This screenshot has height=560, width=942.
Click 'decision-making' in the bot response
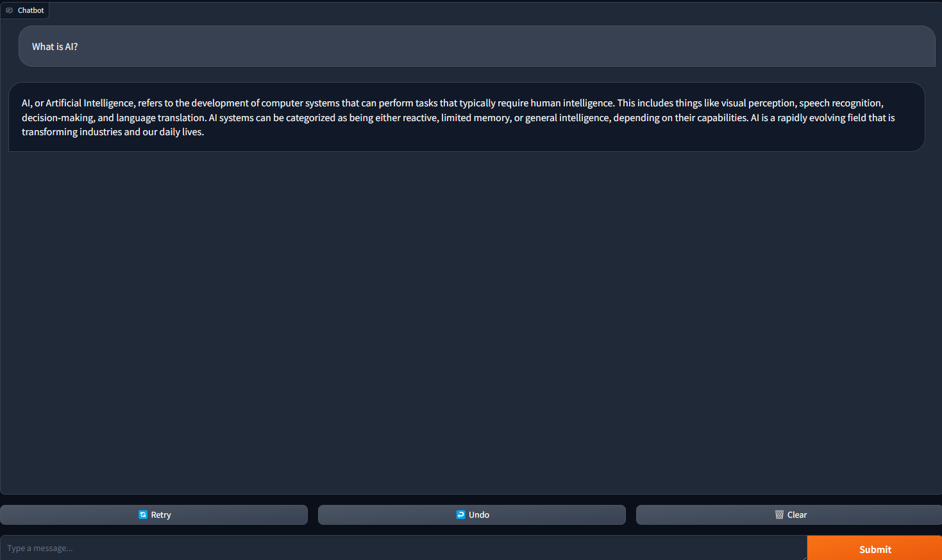click(57, 118)
